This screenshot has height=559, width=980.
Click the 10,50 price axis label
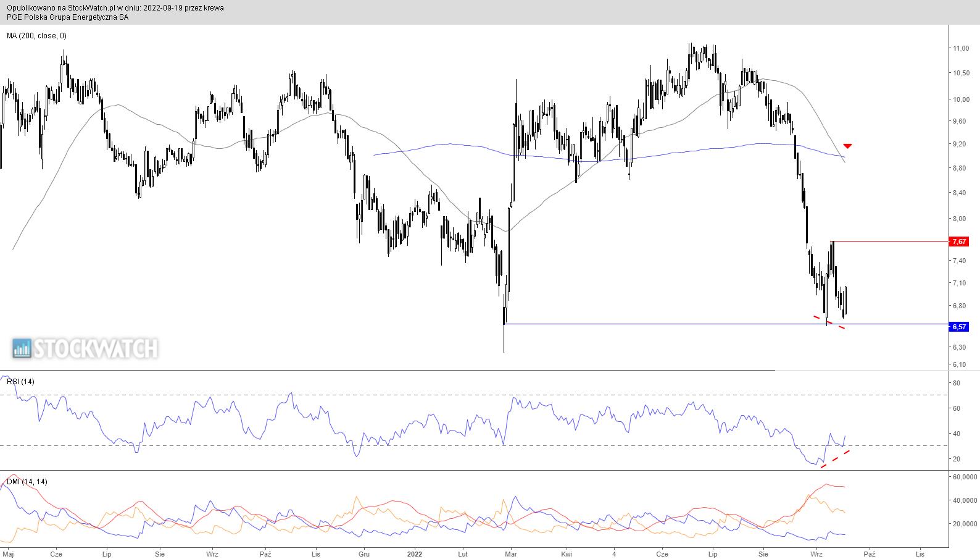click(x=960, y=74)
